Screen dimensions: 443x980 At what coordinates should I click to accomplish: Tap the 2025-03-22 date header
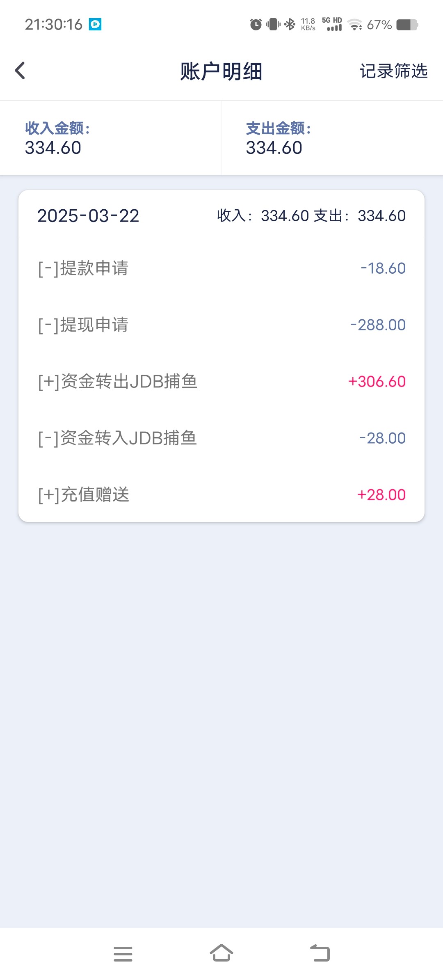tap(88, 216)
